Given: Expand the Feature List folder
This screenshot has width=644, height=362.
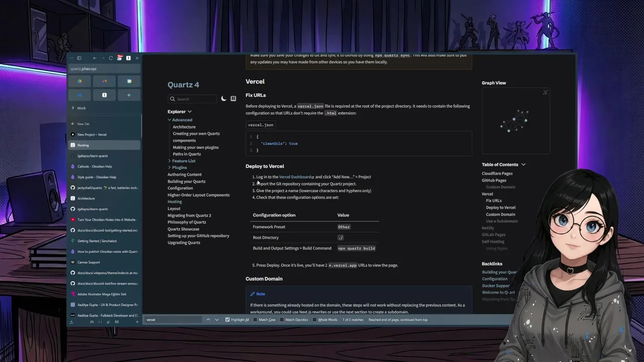Looking at the screenshot, I should pyautogui.click(x=182, y=161).
